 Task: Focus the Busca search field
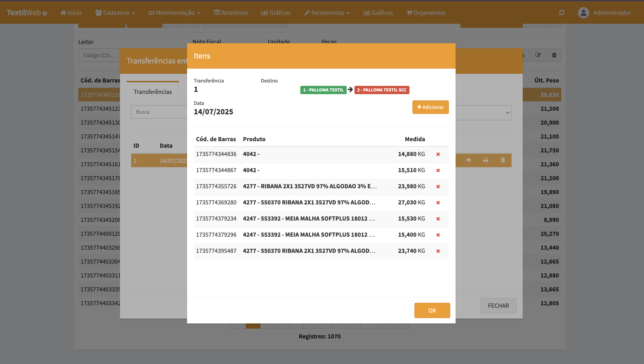click(159, 112)
